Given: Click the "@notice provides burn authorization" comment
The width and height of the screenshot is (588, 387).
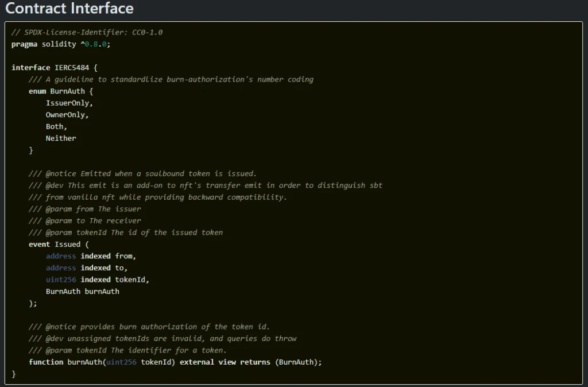Looking at the screenshot, I should (x=149, y=327).
